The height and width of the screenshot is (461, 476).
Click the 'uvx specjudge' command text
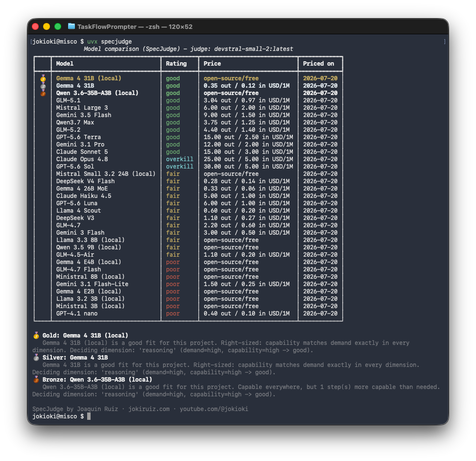[110, 42]
